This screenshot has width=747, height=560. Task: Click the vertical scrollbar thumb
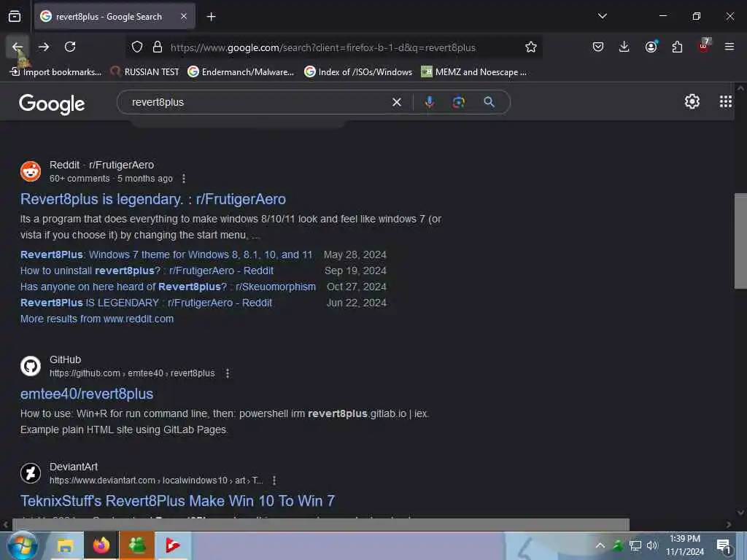point(740,241)
